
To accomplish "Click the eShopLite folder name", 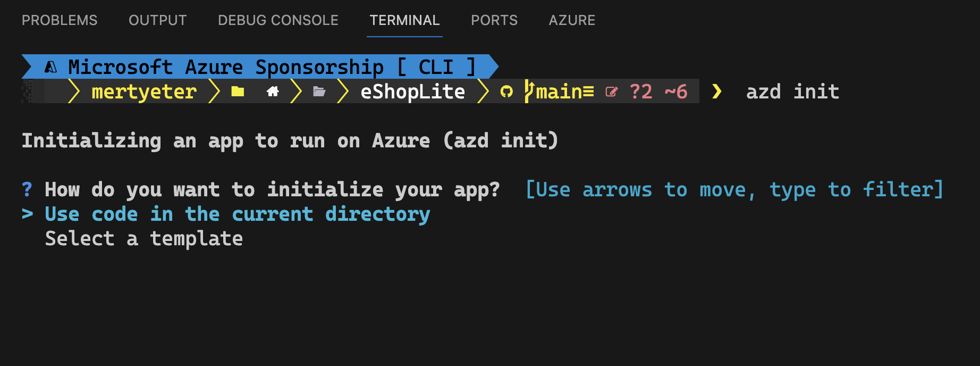I will [413, 91].
